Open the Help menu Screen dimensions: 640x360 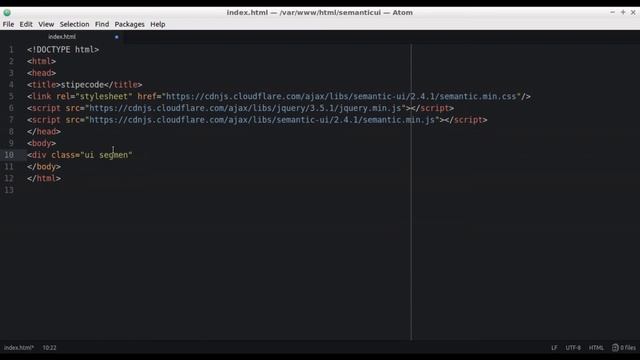pyautogui.click(x=158, y=24)
